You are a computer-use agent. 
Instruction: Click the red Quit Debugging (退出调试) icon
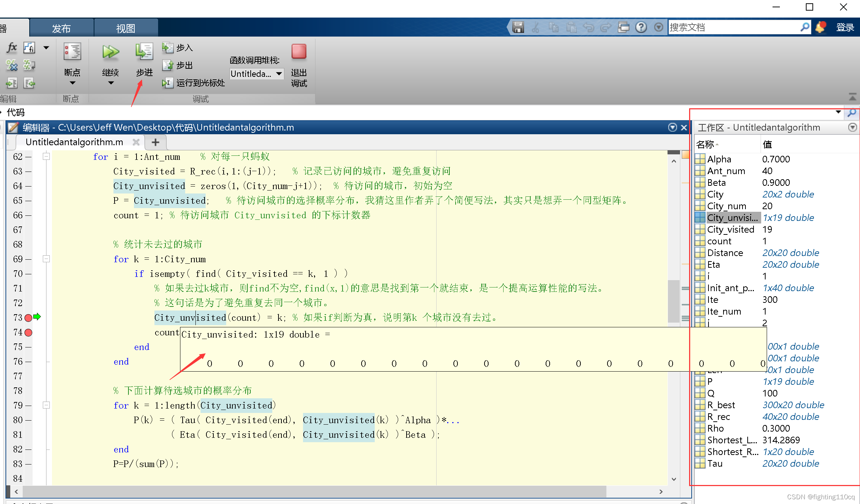[x=299, y=52]
